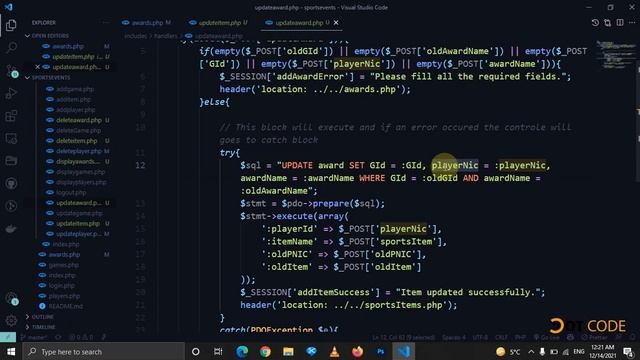The height and width of the screenshot is (360, 640).
Task: Click the Open Changes icon in the editor toolbar
Action: 607,23
